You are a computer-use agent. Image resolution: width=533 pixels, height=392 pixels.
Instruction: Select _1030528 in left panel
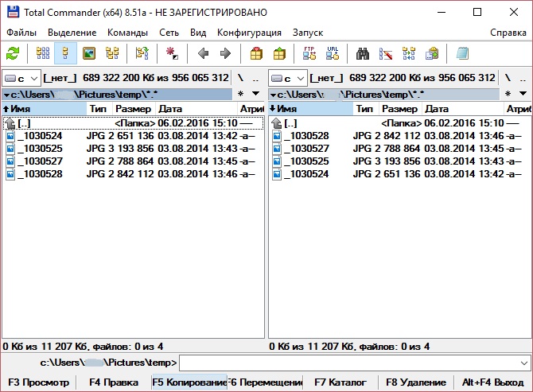pyautogui.click(x=134, y=174)
